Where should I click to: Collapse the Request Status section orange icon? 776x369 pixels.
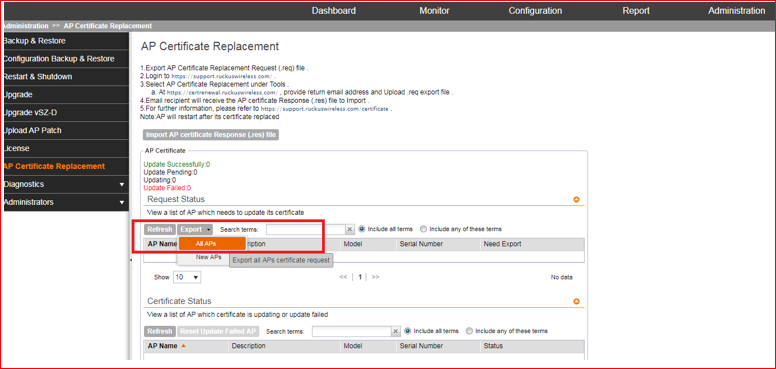pyautogui.click(x=576, y=200)
